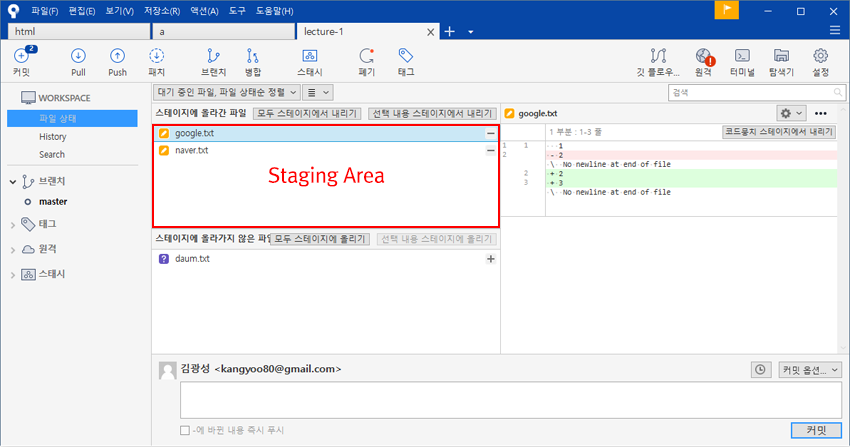850x447 pixels.
Task: Open Settings (설정) from toolbar
Action: click(820, 61)
